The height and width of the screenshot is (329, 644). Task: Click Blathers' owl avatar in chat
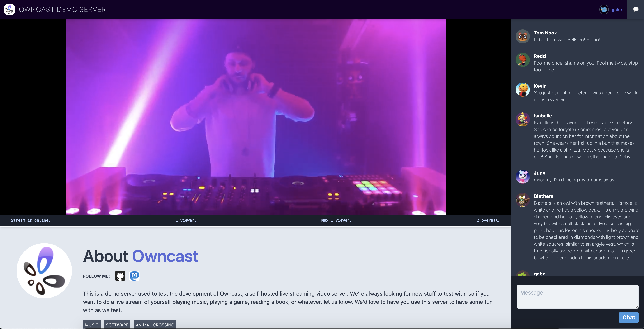pos(523,200)
